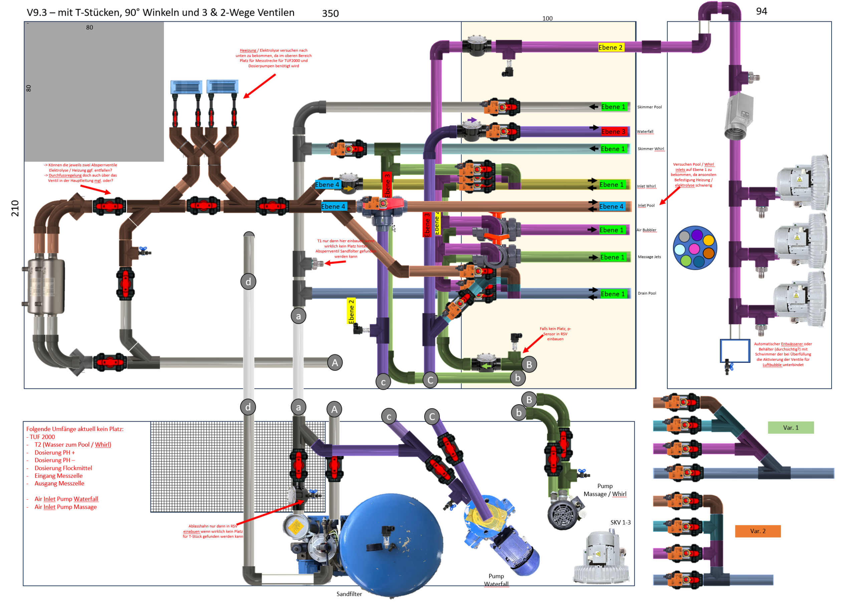Select the green 'Var. 1' label box
Image resolution: width=868 pixels, height=607 pixels.
point(791,428)
